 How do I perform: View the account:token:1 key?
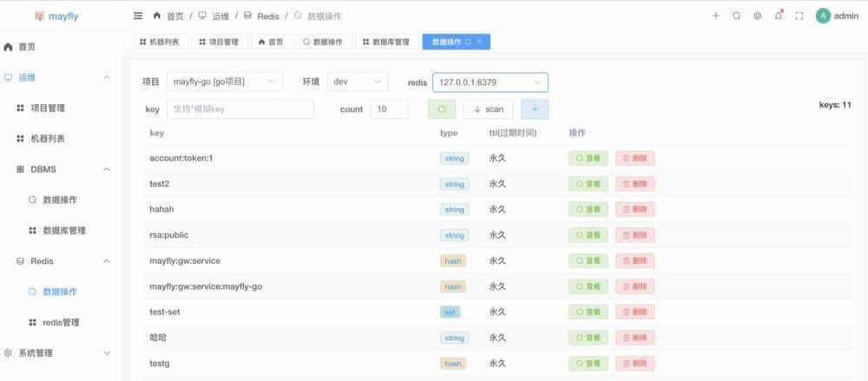point(588,158)
